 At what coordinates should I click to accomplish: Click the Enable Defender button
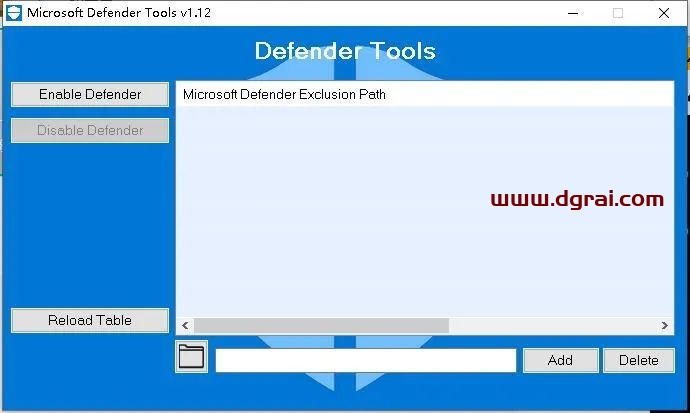pyautogui.click(x=90, y=94)
